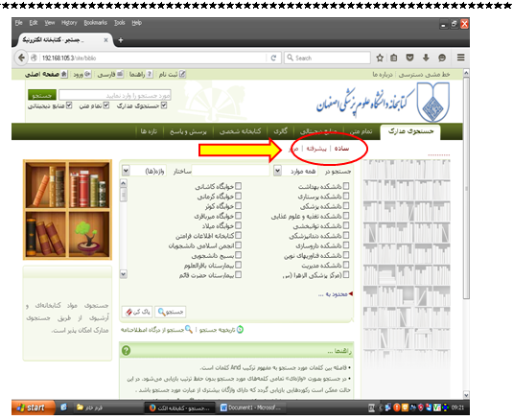This screenshot has width=513, height=420.
Task: Click the library list scrollbar down arrow
Action: point(124,274)
